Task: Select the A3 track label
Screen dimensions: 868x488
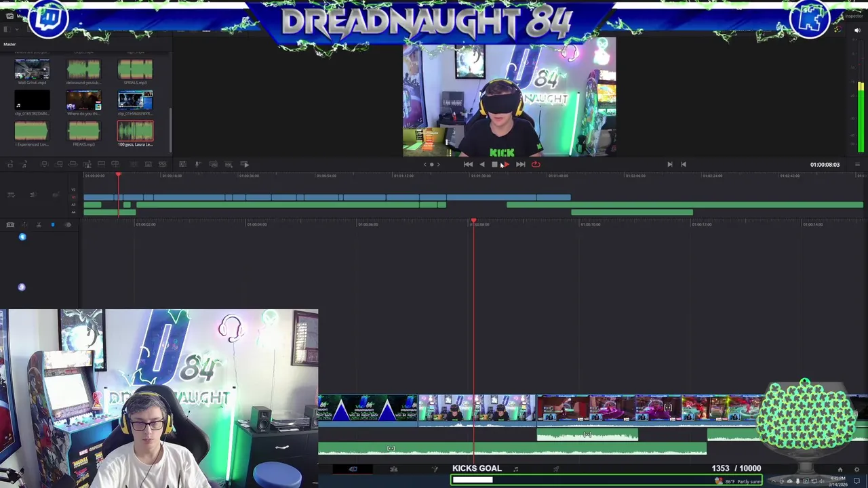Action: (73, 205)
